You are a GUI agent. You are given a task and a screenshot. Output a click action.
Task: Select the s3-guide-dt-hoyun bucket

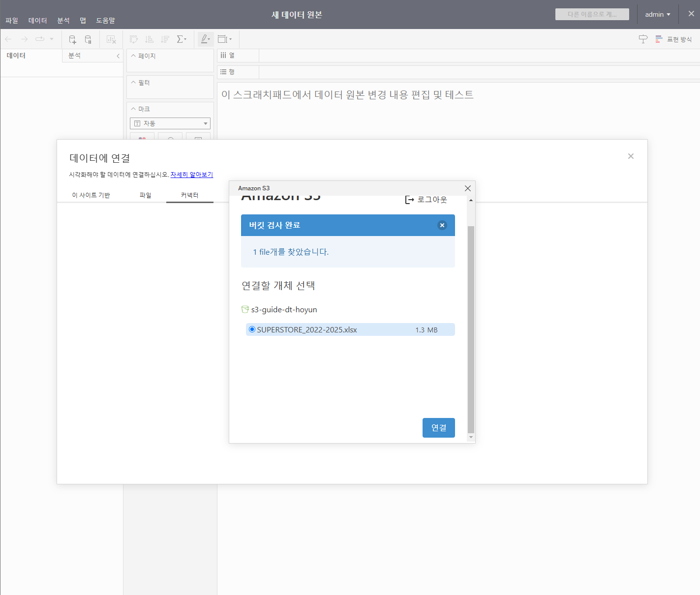284,309
